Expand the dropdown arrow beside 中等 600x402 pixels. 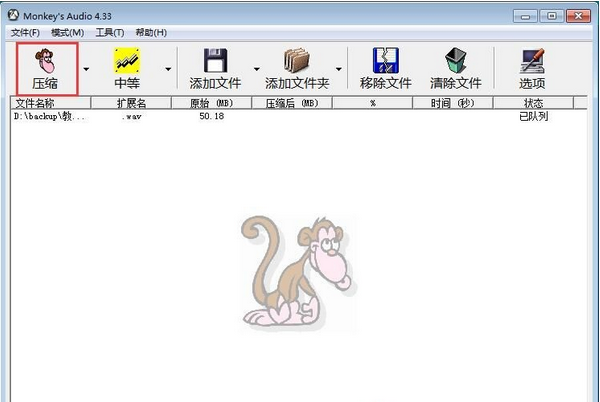(x=168, y=69)
